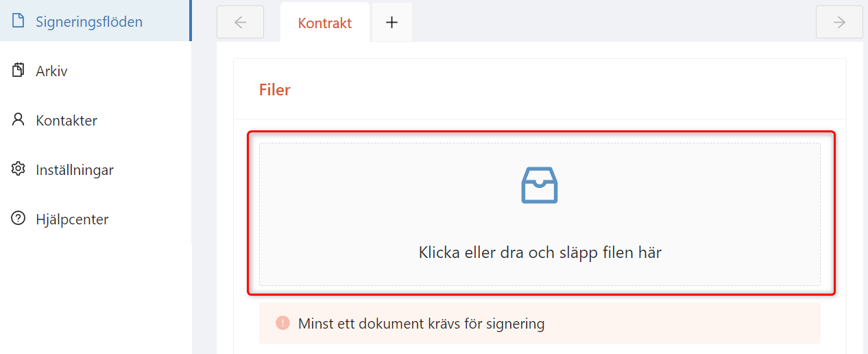Click the Arkiv archive icon
This screenshot has width=868, height=354.
(x=19, y=71)
